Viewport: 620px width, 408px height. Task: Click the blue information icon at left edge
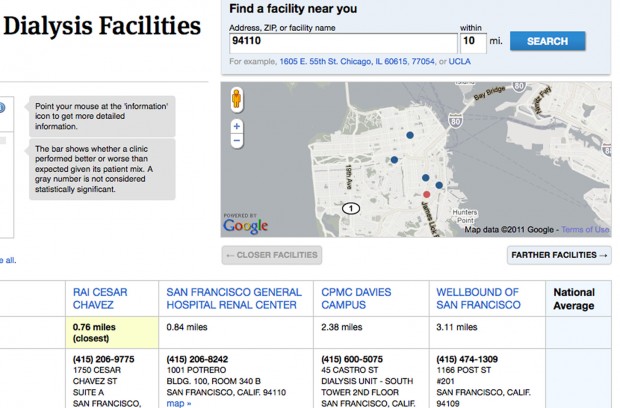tap(2, 108)
